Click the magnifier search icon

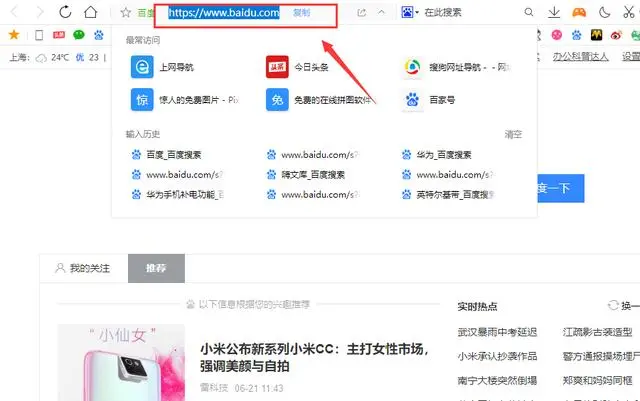pyautogui.click(x=529, y=12)
